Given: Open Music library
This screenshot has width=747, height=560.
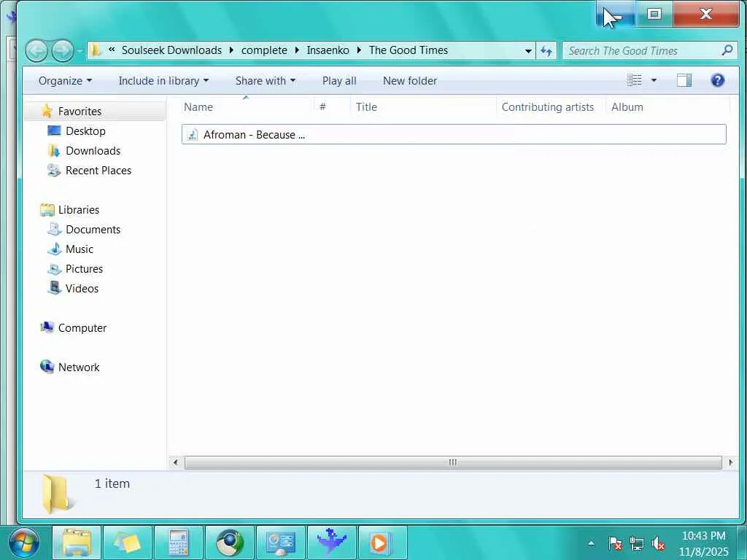Looking at the screenshot, I should point(80,249).
